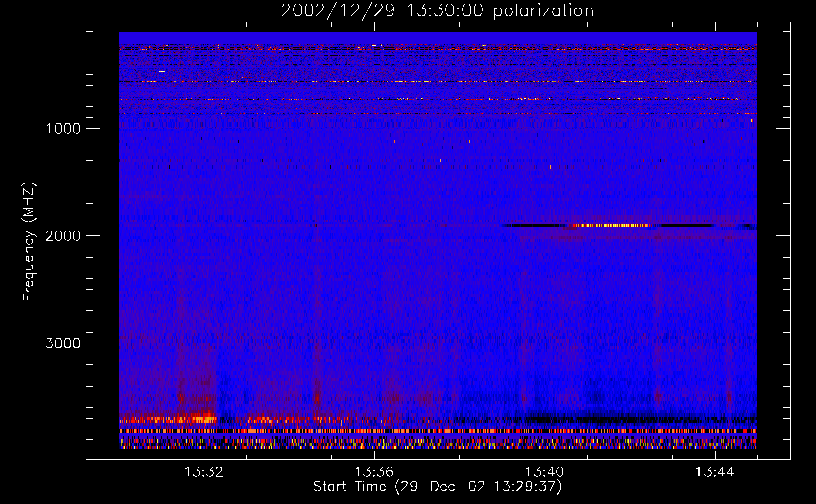Click the 1000 frequency tick label

63,129
